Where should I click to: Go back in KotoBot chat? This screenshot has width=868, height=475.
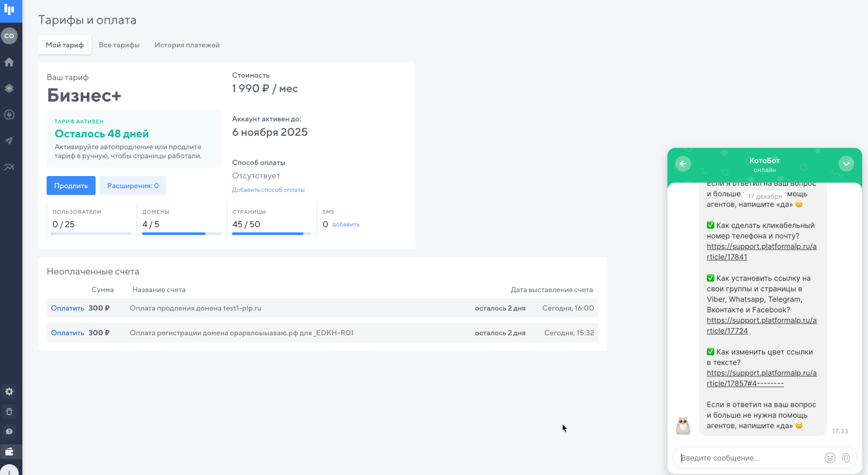(683, 164)
